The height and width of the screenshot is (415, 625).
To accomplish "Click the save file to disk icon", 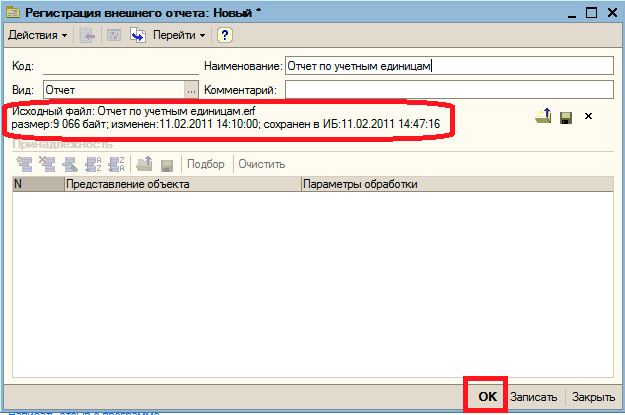I will (566, 117).
